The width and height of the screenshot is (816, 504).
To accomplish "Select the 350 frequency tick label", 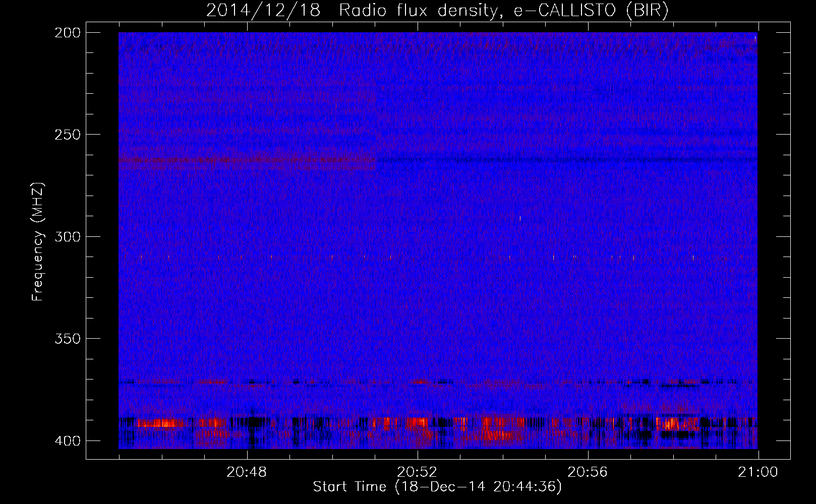I will 67,339.
